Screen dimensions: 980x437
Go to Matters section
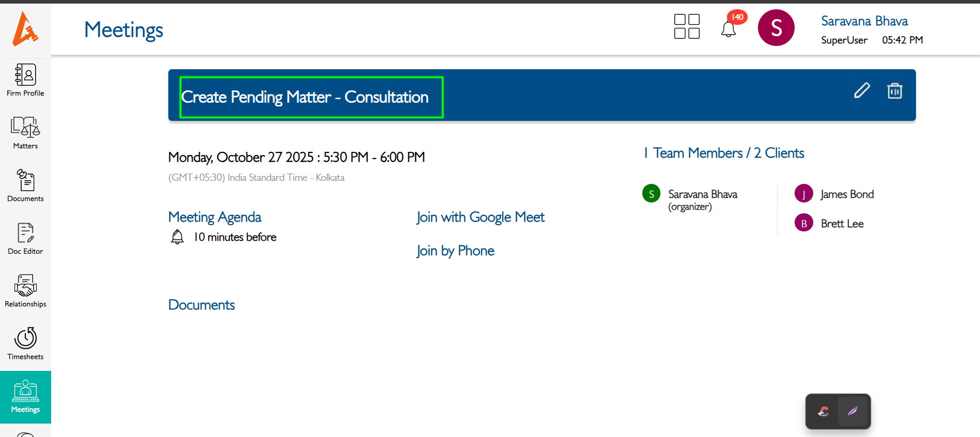25,133
